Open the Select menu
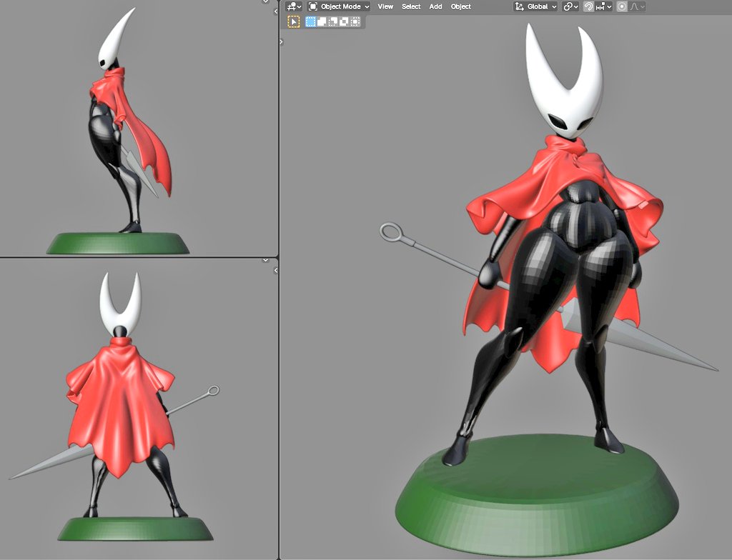Image resolution: width=732 pixels, height=560 pixels. [411, 6]
